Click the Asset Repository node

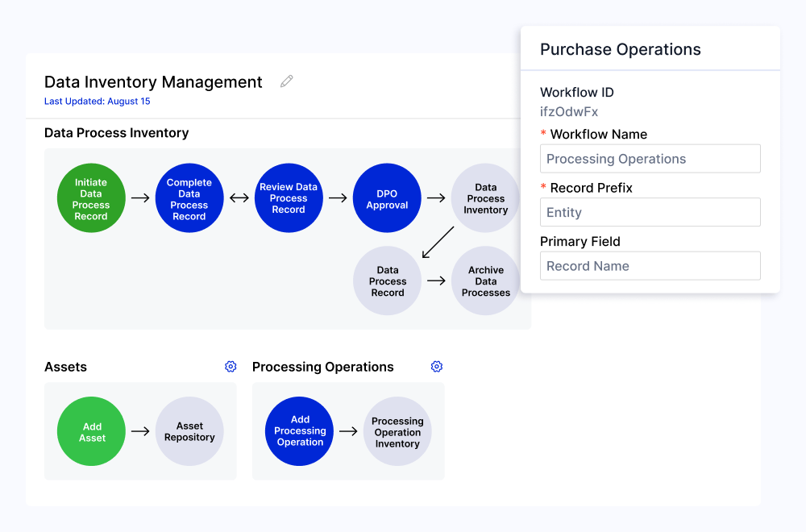click(189, 431)
